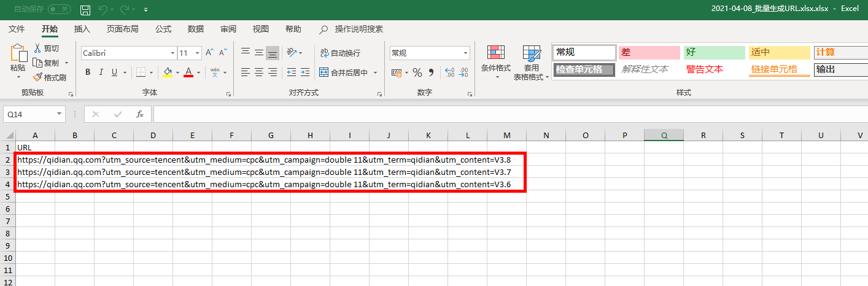
Task: Click the accounting number format icon
Action: pos(397,72)
